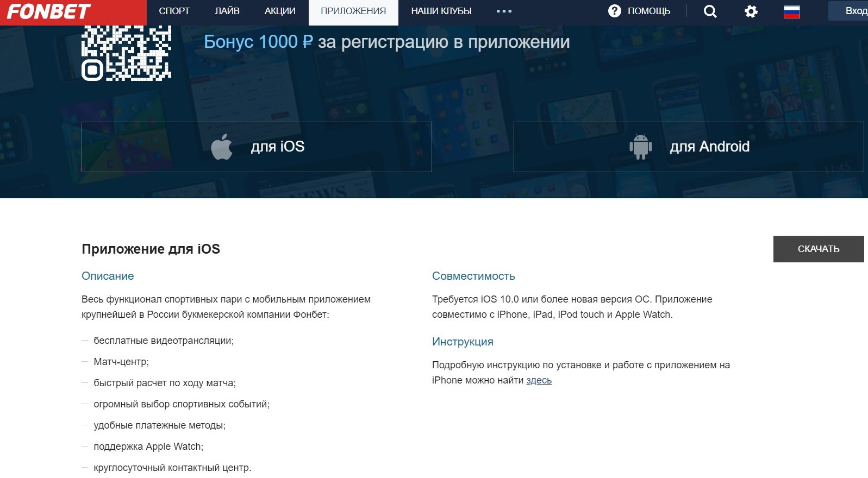The height and width of the screenshot is (478, 868).
Task: Expand more menu items via three dots
Action: pos(504,11)
